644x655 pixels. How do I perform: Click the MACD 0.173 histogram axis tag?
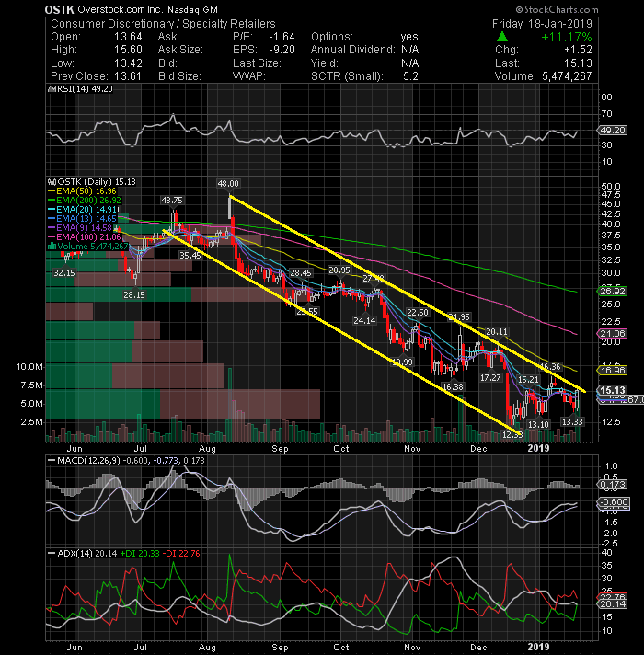[612, 485]
